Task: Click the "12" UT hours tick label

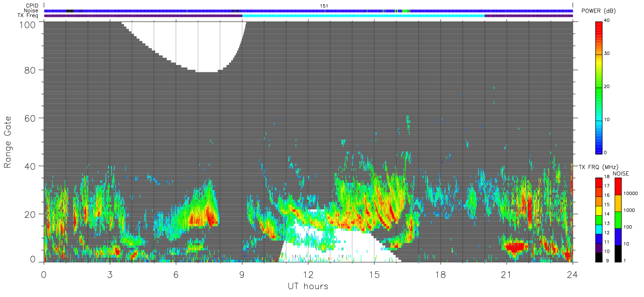Action: [x=308, y=274]
